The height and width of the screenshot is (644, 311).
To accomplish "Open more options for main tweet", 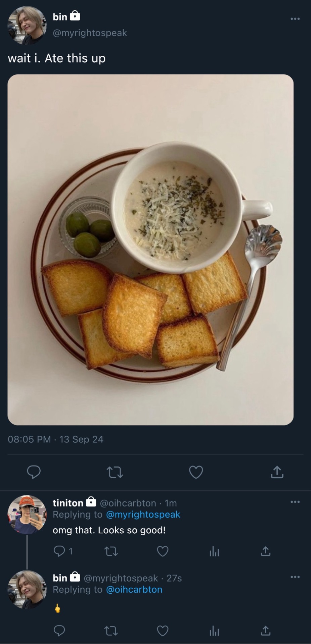I will click(295, 19).
